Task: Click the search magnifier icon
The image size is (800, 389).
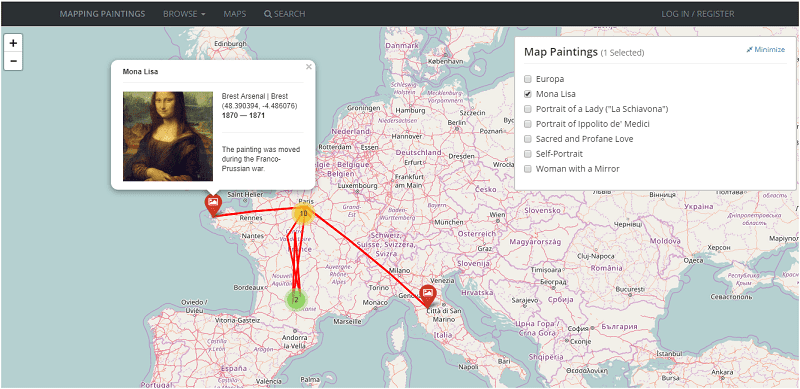Action: (267, 14)
